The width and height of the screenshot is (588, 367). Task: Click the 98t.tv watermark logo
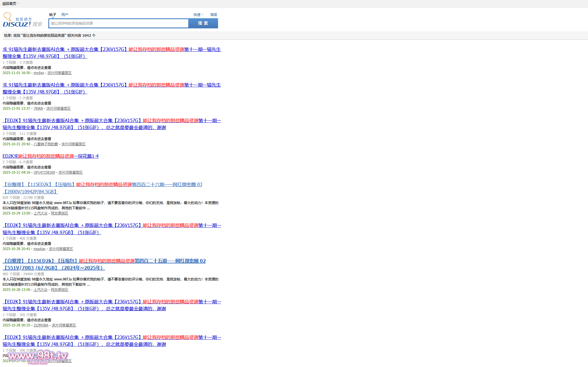pyautogui.click(x=38, y=356)
